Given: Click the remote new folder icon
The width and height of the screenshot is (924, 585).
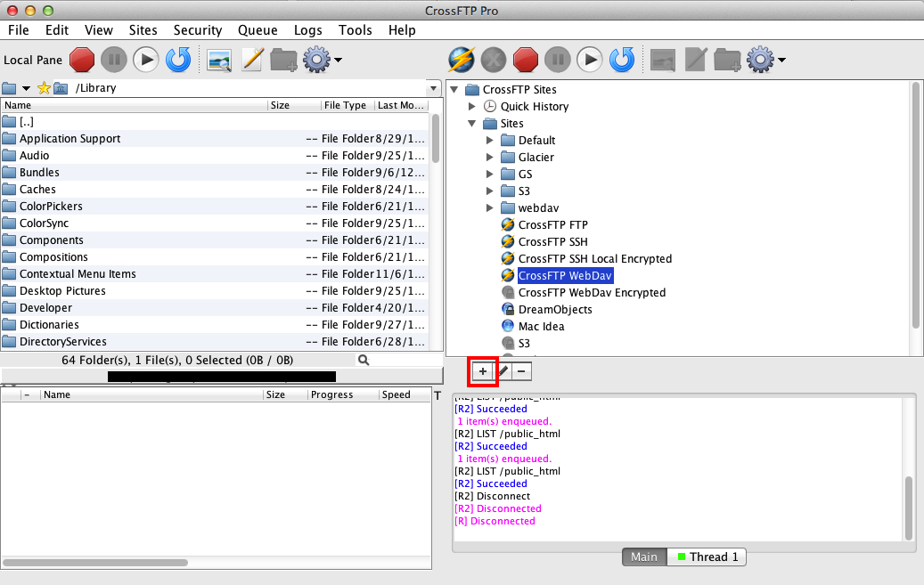Looking at the screenshot, I should tap(727, 60).
